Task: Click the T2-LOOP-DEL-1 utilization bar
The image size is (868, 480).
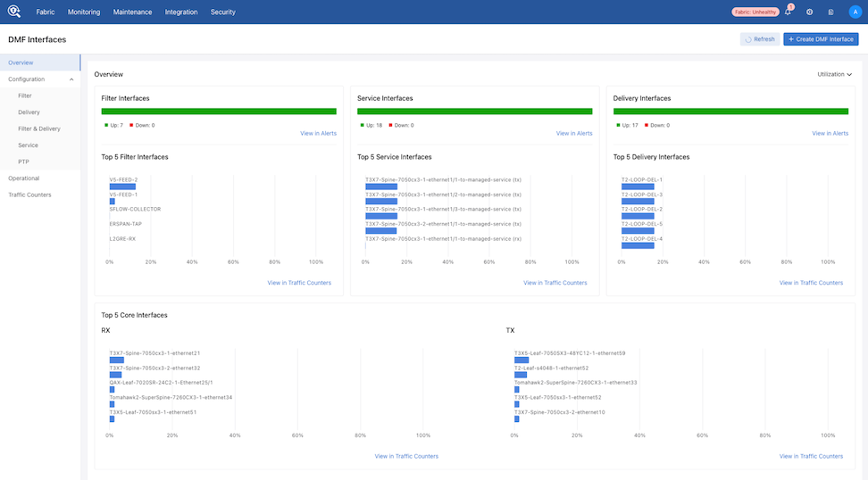Action: click(x=636, y=186)
